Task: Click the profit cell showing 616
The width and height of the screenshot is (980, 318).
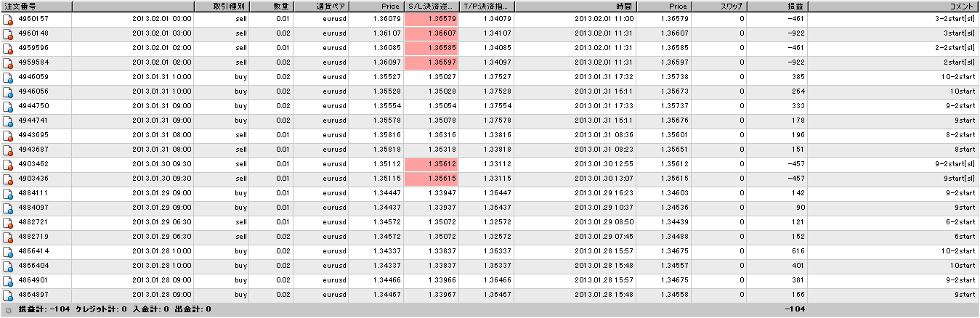Action: (x=793, y=251)
